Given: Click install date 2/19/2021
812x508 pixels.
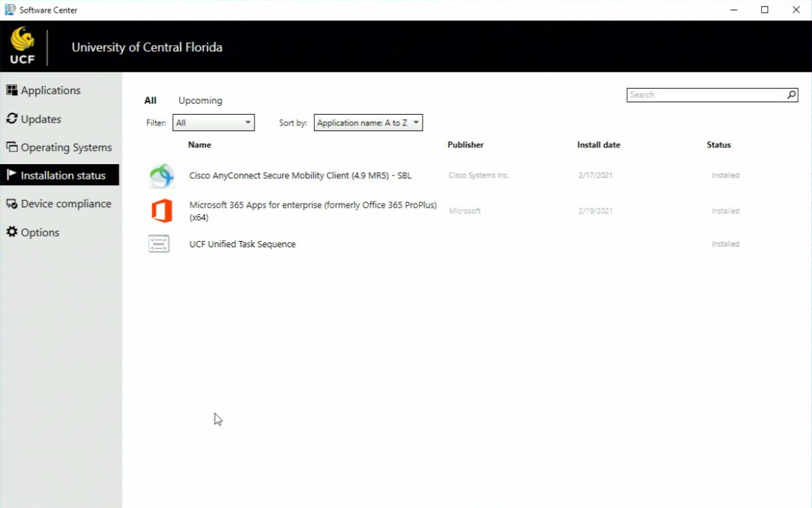Looking at the screenshot, I should click(596, 211).
